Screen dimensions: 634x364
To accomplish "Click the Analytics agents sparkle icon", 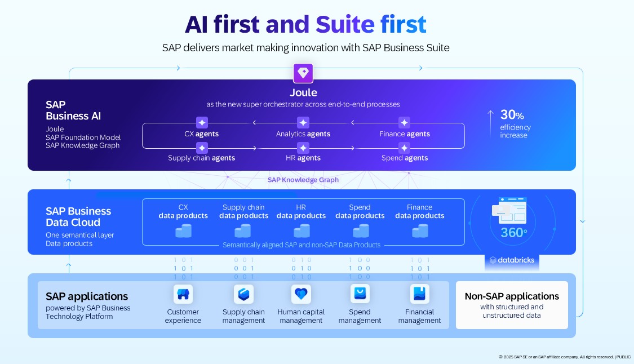I will (303, 123).
